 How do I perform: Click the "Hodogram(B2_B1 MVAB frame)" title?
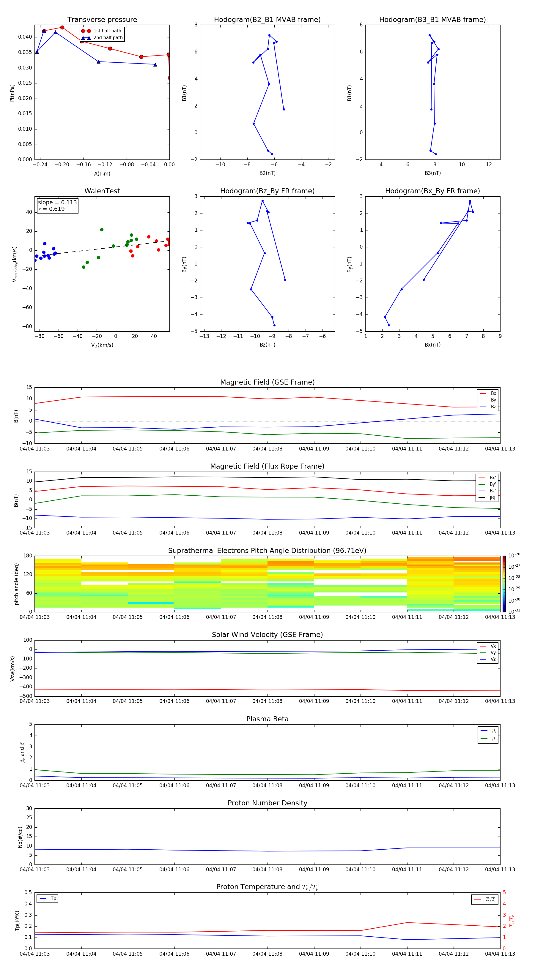click(x=267, y=20)
